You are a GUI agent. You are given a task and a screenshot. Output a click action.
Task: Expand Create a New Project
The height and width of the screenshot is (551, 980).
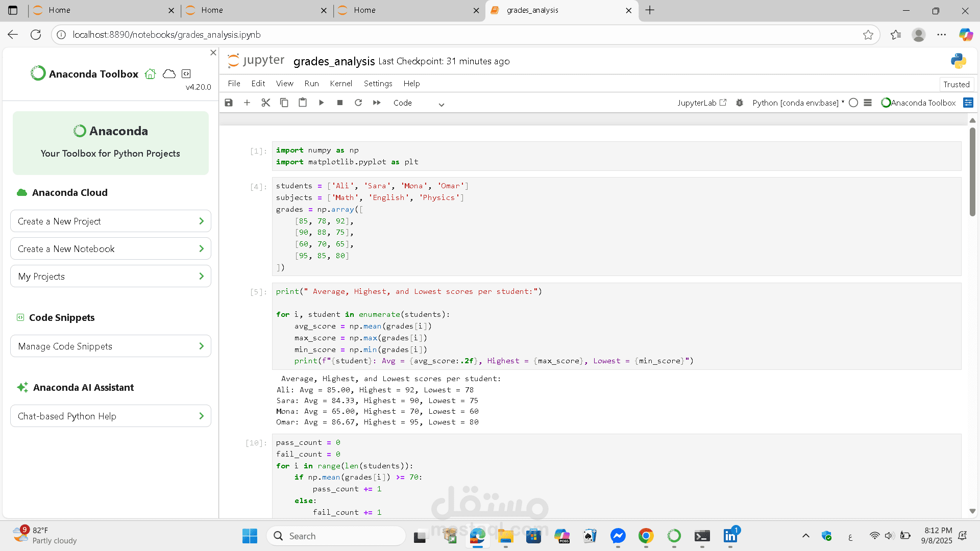pos(111,221)
